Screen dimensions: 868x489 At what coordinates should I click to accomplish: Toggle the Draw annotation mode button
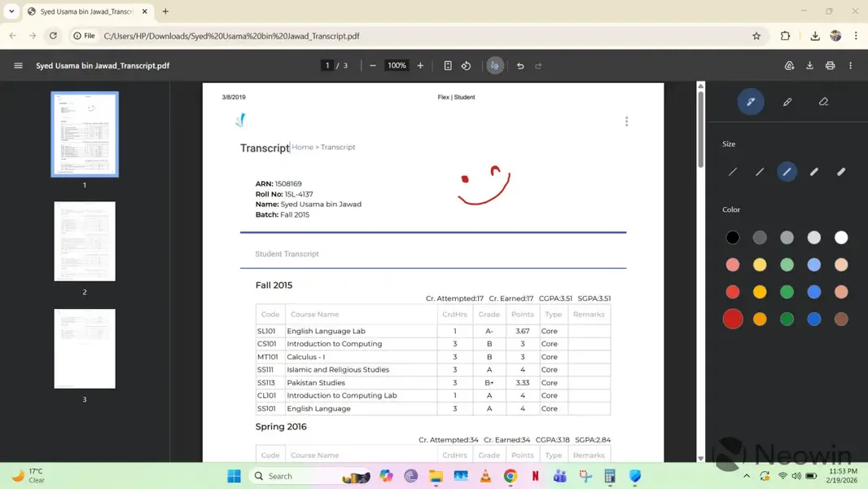coord(495,66)
